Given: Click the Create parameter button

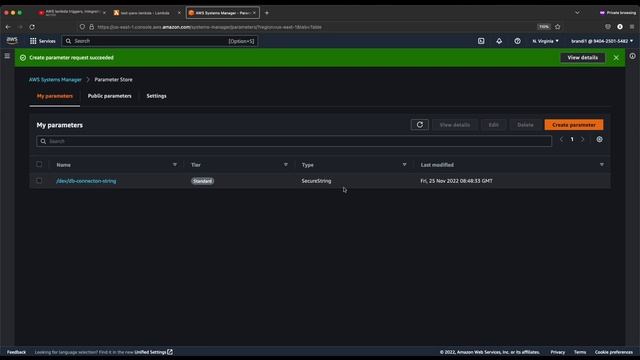Looking at the screenshot, I should click(x=573, y=124).
